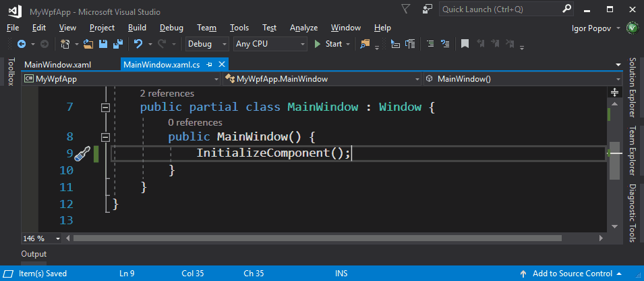The width and height of the screenshot is (644, 281).
Task: Open the Toolbox side panel tab
Action: click(x=11, y=72)
